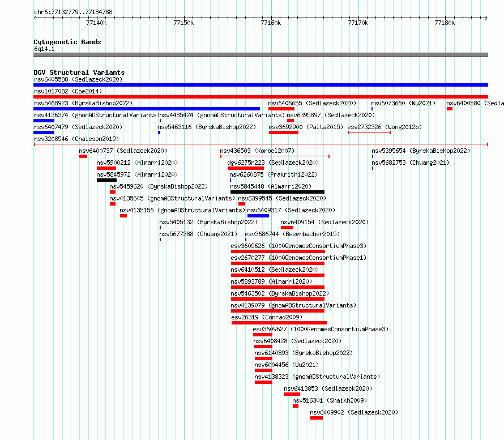Click nsv6408428 (Sedlazeck2020) label
504x440 pixels.
pyautogui.click(x=297, y=341)
